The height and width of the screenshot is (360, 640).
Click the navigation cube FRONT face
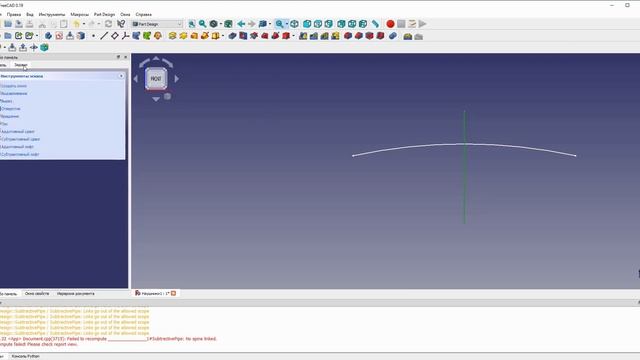156,78
